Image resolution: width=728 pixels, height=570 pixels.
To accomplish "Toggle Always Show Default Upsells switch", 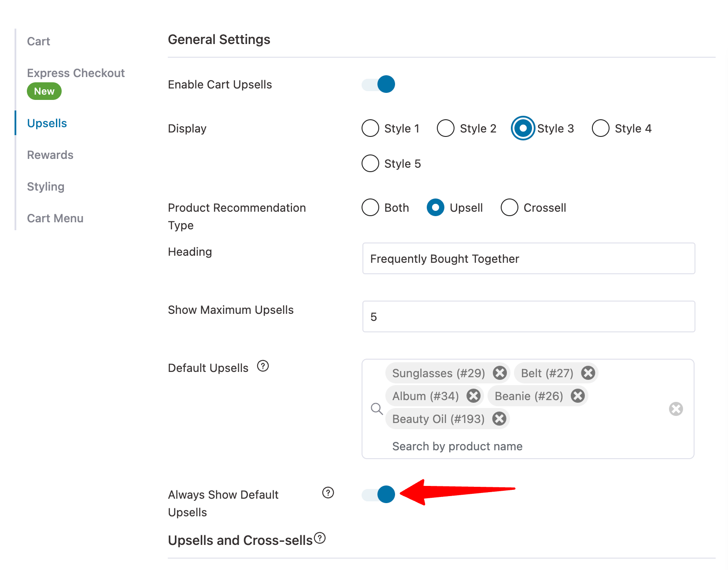I will pos(378,494).
